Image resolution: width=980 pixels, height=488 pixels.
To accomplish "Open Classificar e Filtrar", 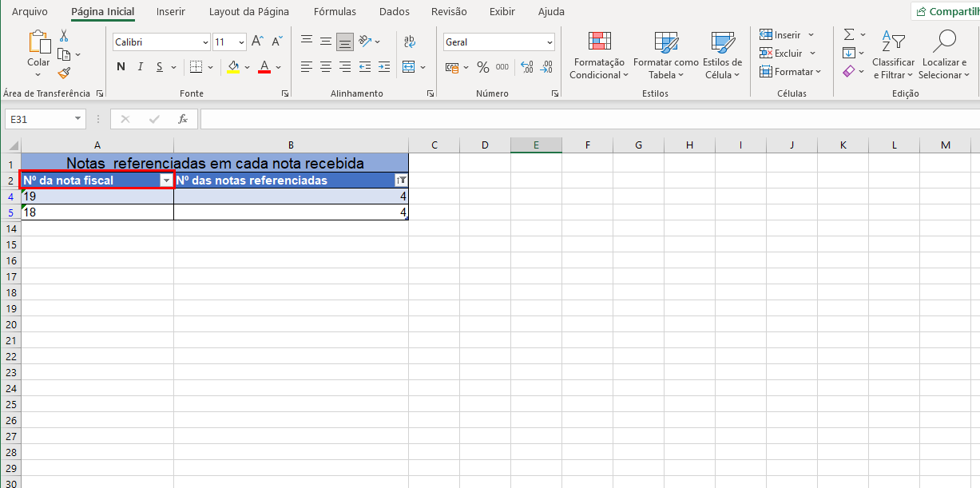I will 893,56.
